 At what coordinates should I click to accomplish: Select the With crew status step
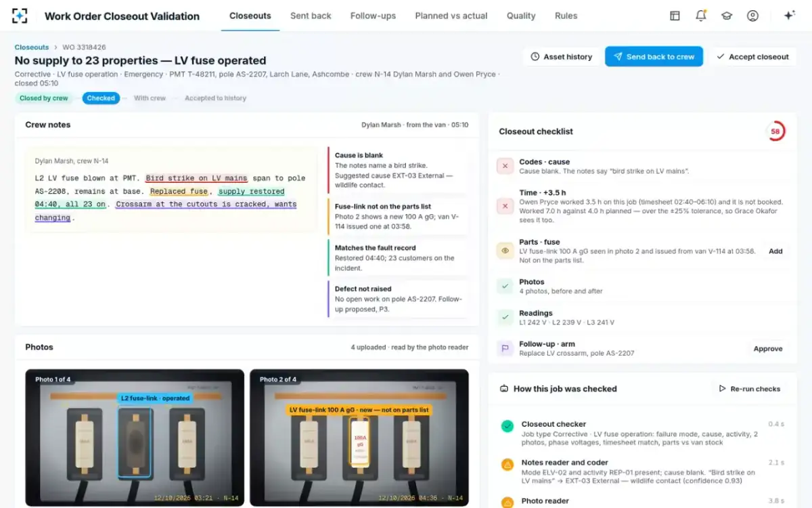point(150,98)
